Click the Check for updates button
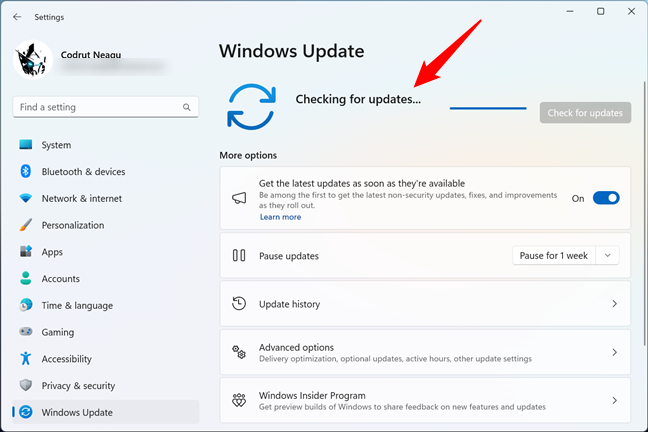The image size is (648, 432). pos(585,112)
